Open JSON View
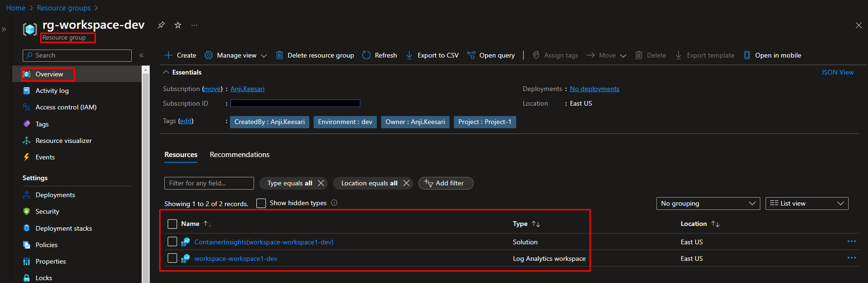The width and height of the screenshot is (868, 283). pyautogui.click(x=837, y=72)
